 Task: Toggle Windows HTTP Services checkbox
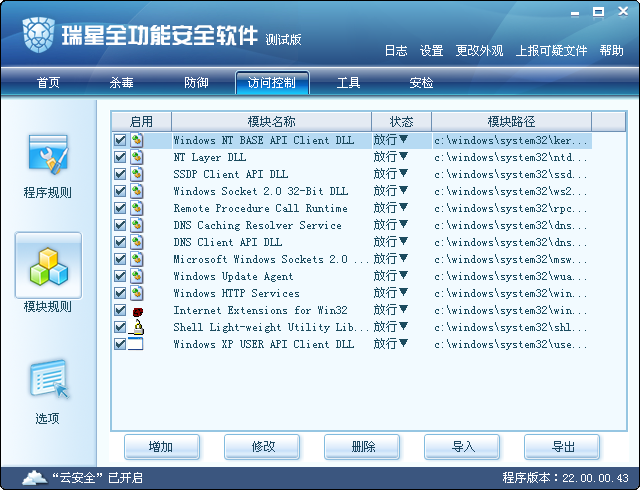[x=120, y=293]
